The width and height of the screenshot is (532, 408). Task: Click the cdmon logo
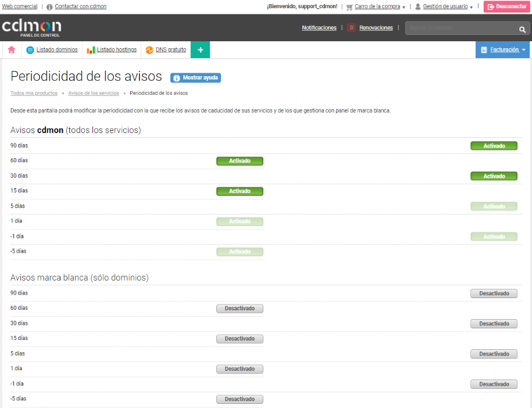(x=31, y=28)
